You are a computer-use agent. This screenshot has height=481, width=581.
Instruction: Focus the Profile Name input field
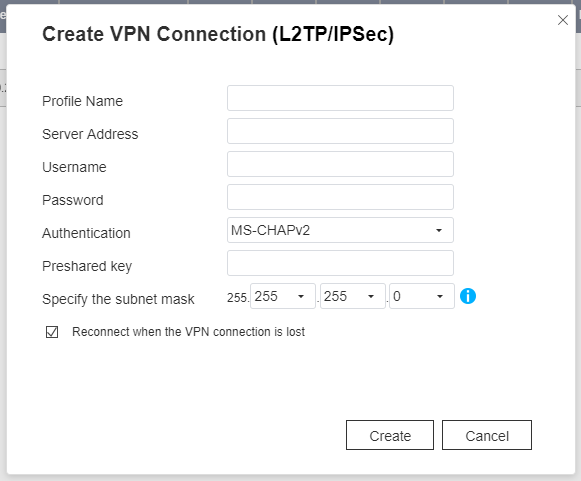[340, 98]
